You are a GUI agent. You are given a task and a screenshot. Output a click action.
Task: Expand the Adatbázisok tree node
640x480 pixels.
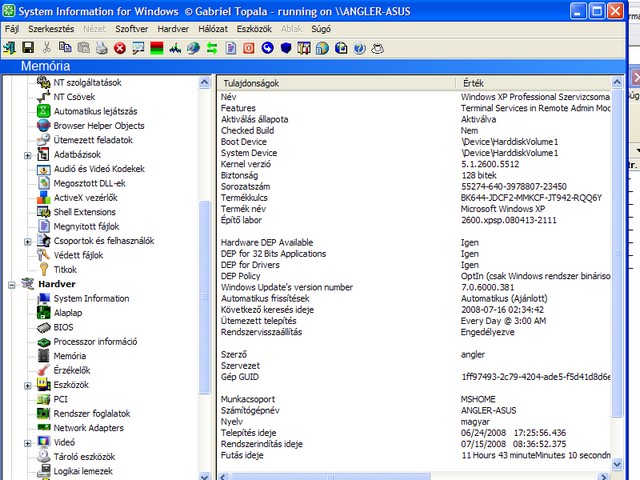coord(27,155)
